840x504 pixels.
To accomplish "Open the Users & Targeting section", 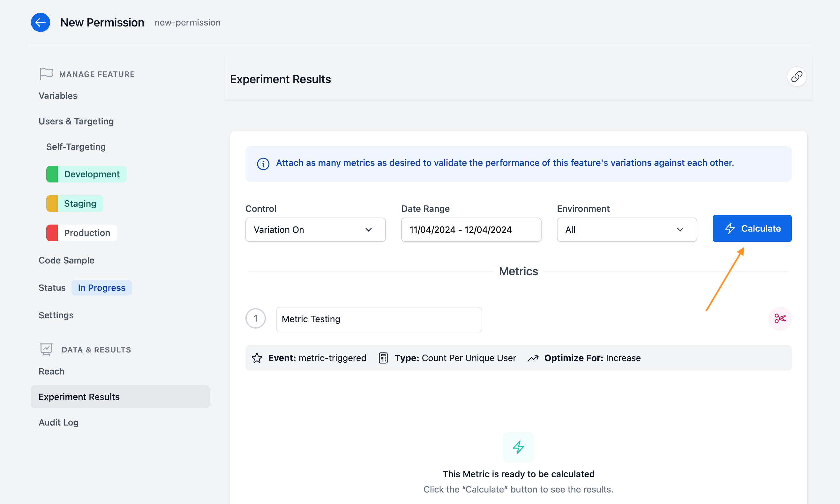I will coord(76,121).
